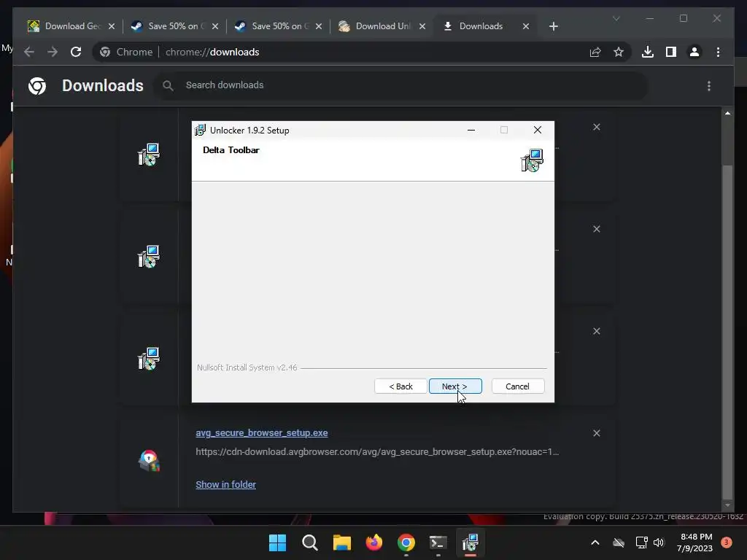Launch Firefox from taskbar
Image resolution: width=747 pixels, height=560 pixels.
[x=374, y=542]
